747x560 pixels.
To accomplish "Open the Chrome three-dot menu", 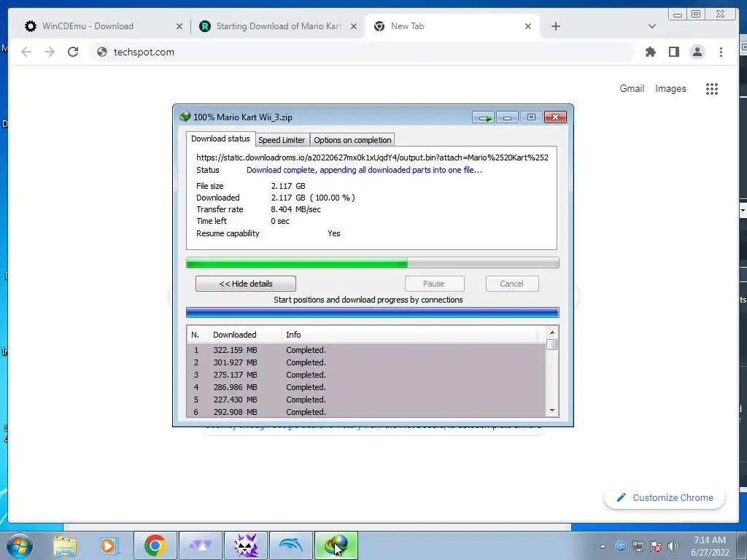I will click(x=721, y=52).
